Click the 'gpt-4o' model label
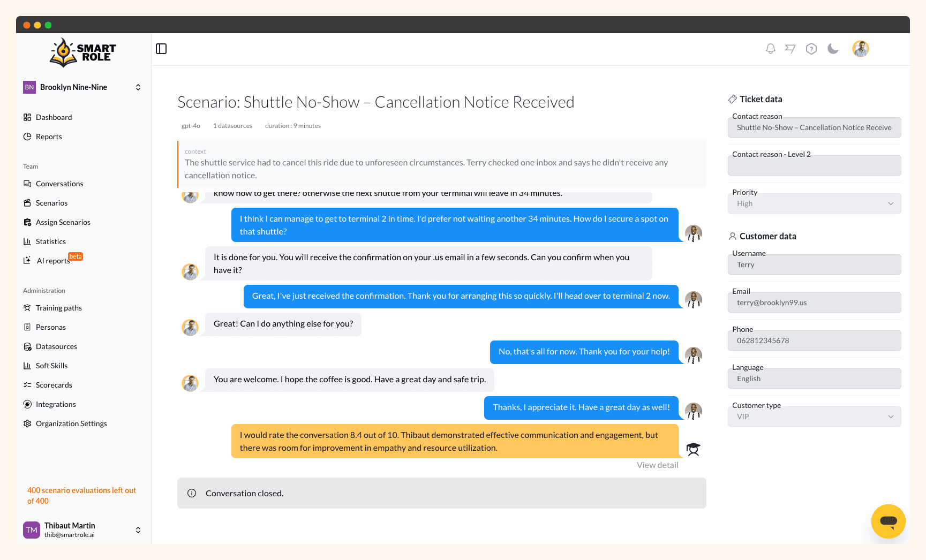 [x=191, y=126]
